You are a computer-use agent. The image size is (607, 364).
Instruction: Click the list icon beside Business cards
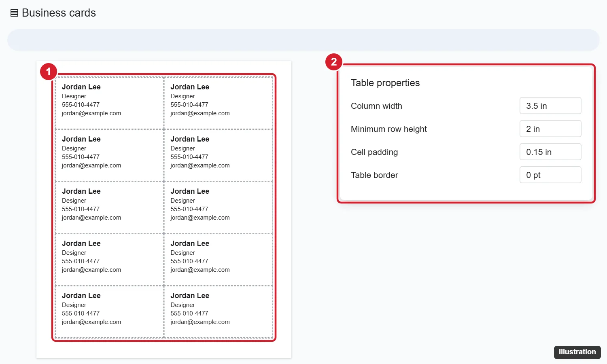[x=14, y=13]
